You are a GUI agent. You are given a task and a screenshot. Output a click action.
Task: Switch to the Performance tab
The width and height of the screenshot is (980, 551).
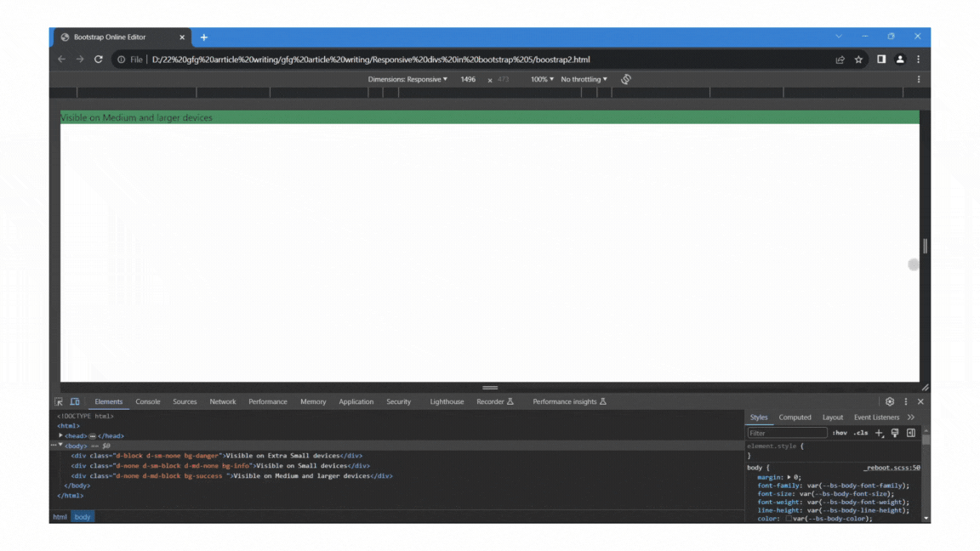268,401
